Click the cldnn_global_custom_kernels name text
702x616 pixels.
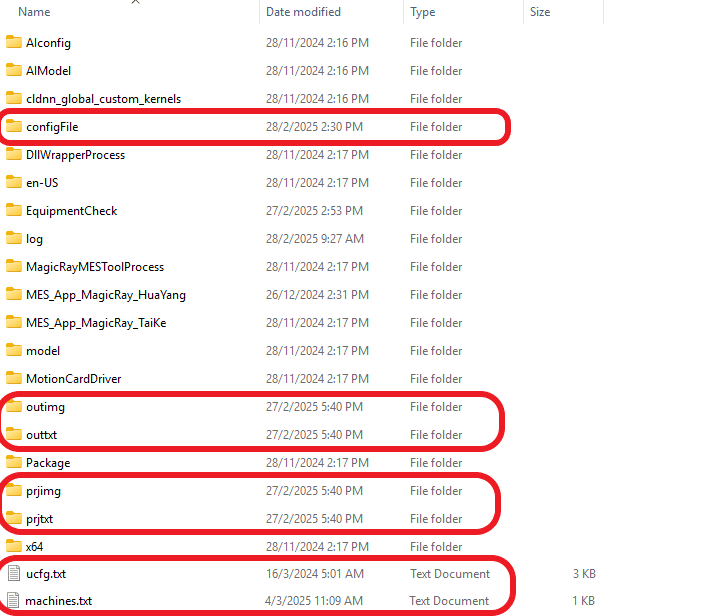(x=103, y=99)
